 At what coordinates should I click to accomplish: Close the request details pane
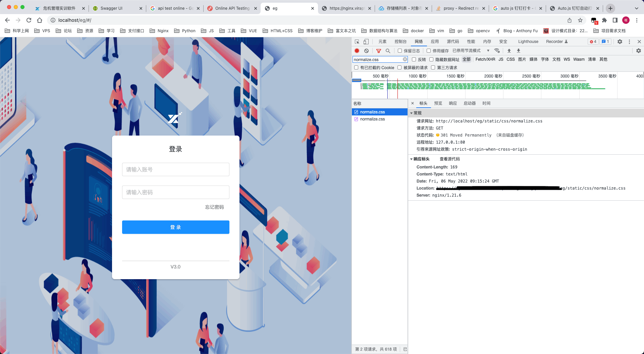coord(413,103)
